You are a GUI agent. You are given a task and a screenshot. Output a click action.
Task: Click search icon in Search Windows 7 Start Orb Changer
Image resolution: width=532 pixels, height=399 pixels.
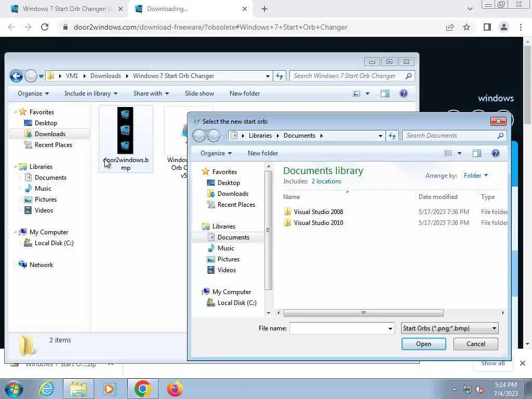pos(408,76)
